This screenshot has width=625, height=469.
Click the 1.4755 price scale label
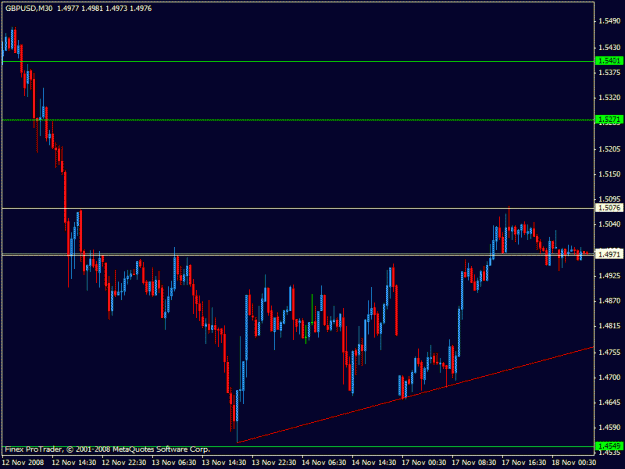(x=609, y=352)
